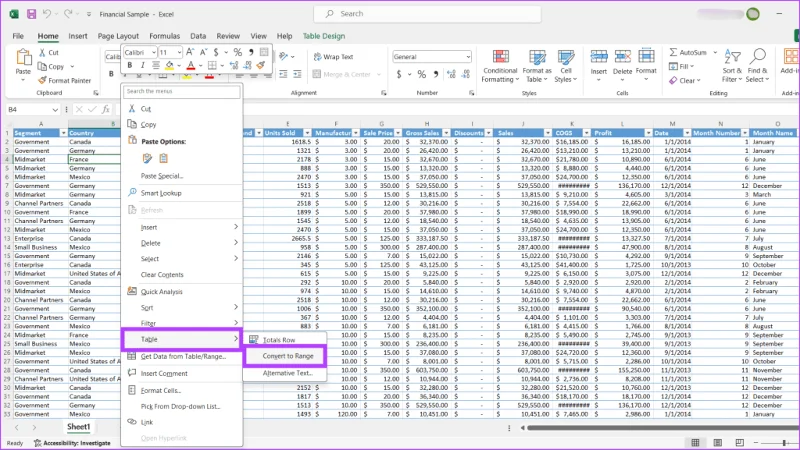This screenshot has width=800, height=450.
Task: Click Get Data from Table/Range
Action: (x=182, y=356)
